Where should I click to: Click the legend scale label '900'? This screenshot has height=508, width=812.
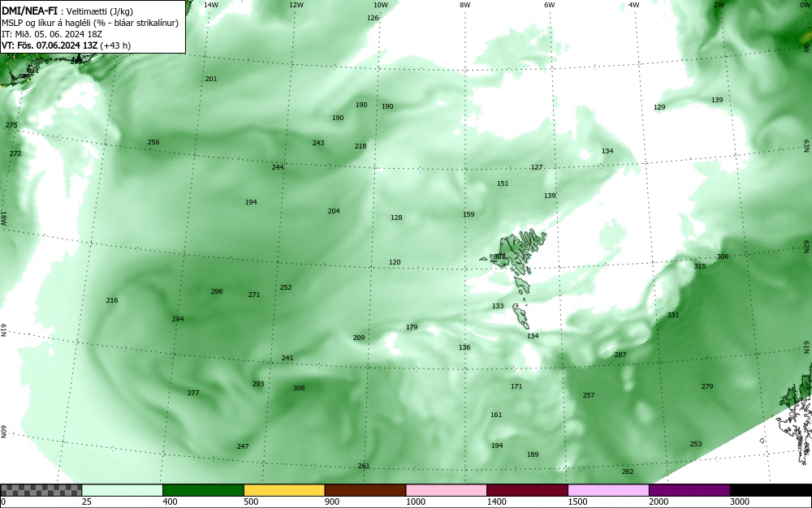coord(332,502)
